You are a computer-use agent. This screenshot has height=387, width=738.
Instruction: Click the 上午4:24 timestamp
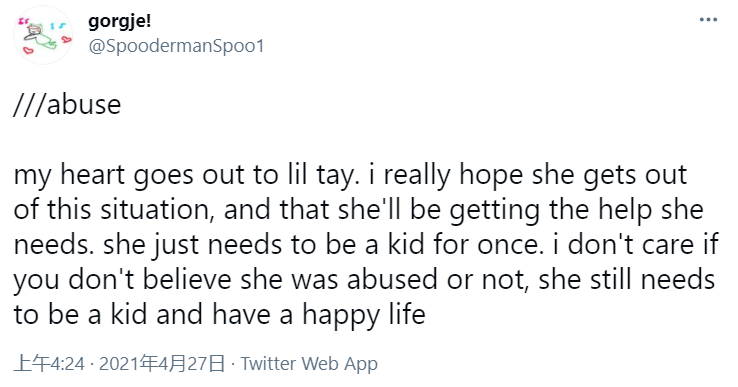coord(49,363)
